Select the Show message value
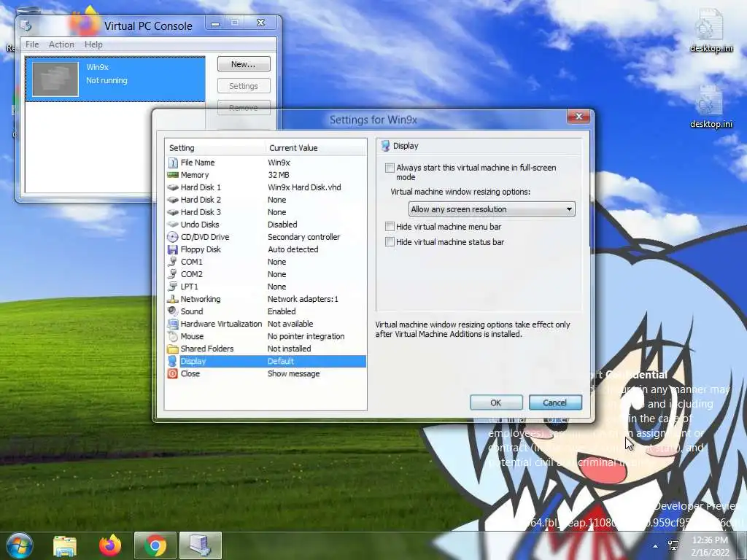The width and height of the screenshot is (747, 560). (293, 373)
